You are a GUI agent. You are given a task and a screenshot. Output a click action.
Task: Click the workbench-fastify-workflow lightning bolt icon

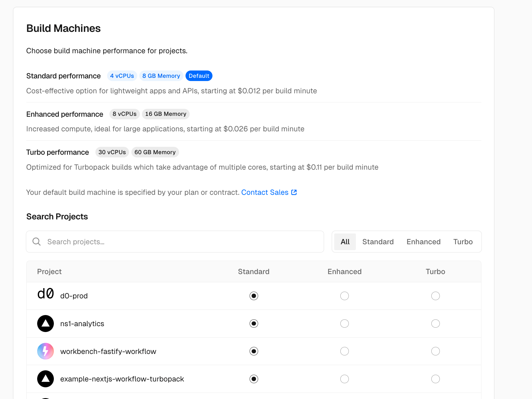click(45, 351)
